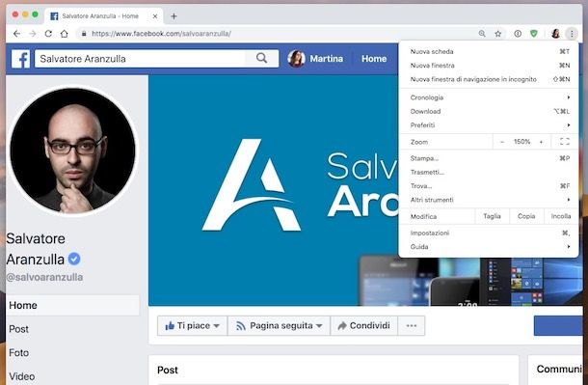
Task: Open a new tab with the plus icon
Action: (x=174, y=16)
